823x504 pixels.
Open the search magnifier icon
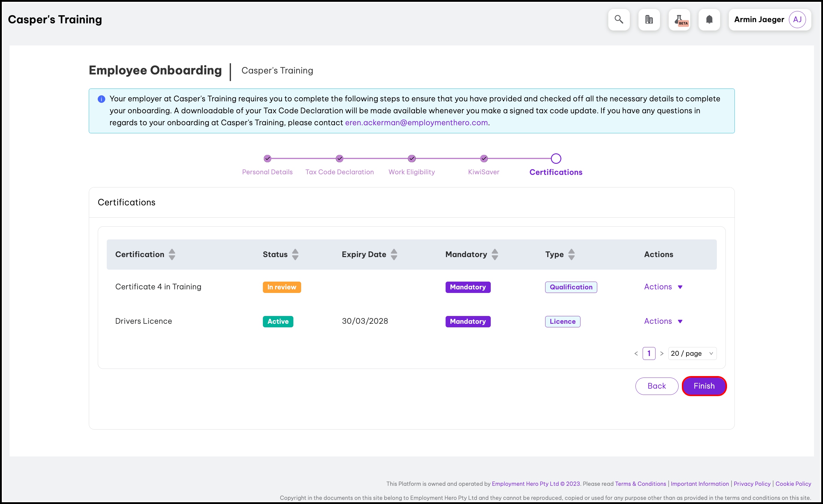tap(618, 20)
